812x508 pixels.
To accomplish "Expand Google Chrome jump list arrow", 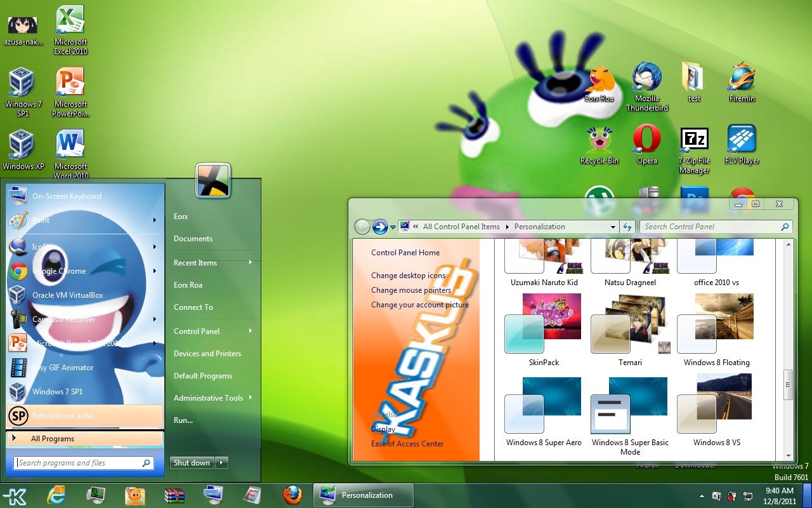I will coord(154,271).
